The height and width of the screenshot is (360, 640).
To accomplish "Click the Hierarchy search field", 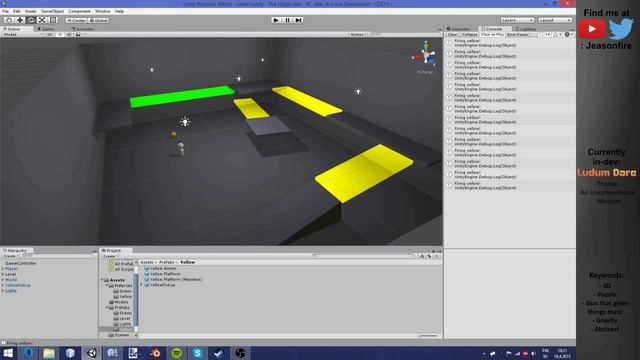I will click(x=58, y=256).
